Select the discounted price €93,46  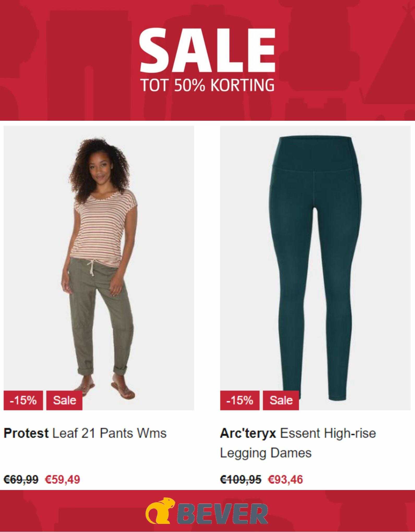point(286,479)
